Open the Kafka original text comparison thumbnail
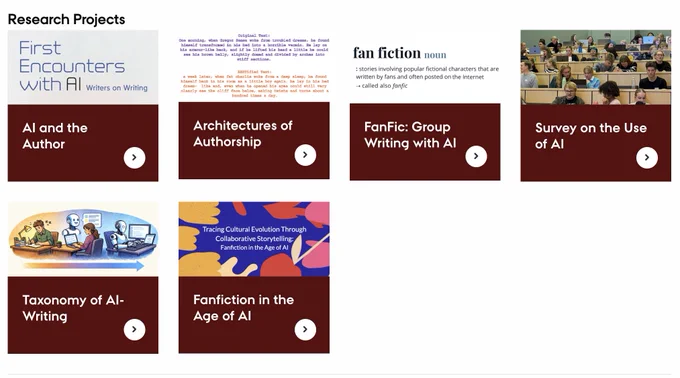The height and width of the screenshot is (378, 680). (254, 66)
